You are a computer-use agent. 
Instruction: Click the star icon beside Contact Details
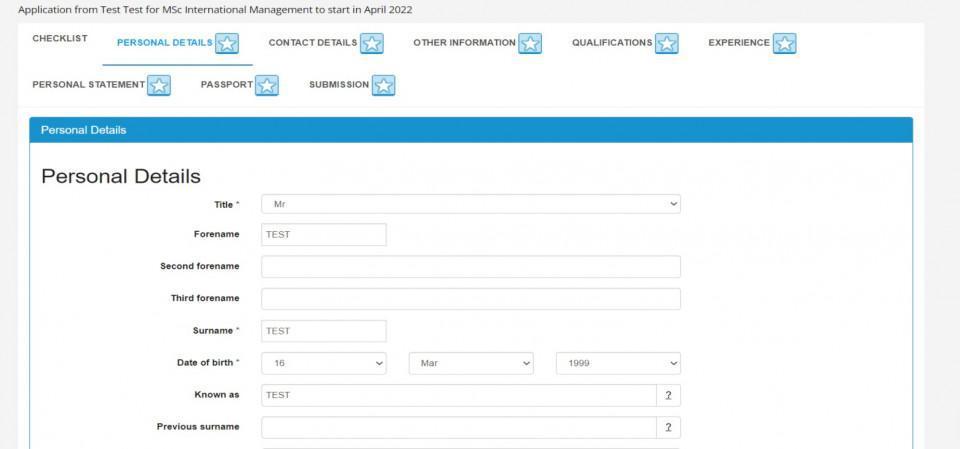click(372, 43)
